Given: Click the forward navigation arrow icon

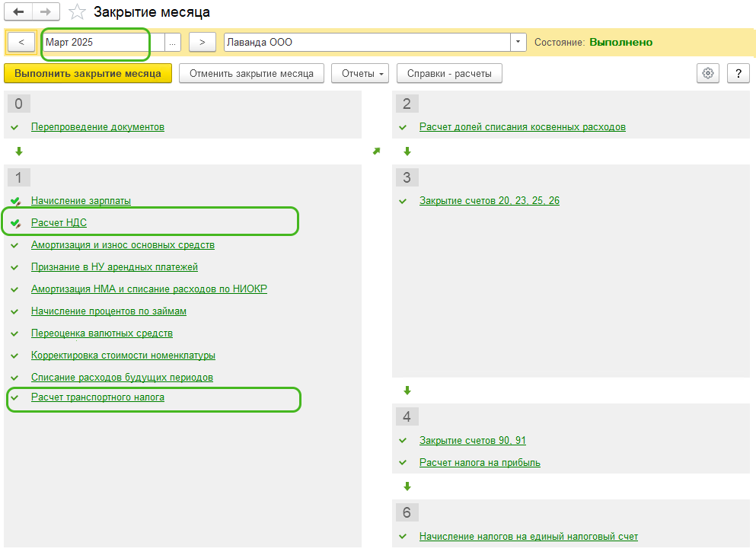Looking at the screenshot, I should (46, 12).
